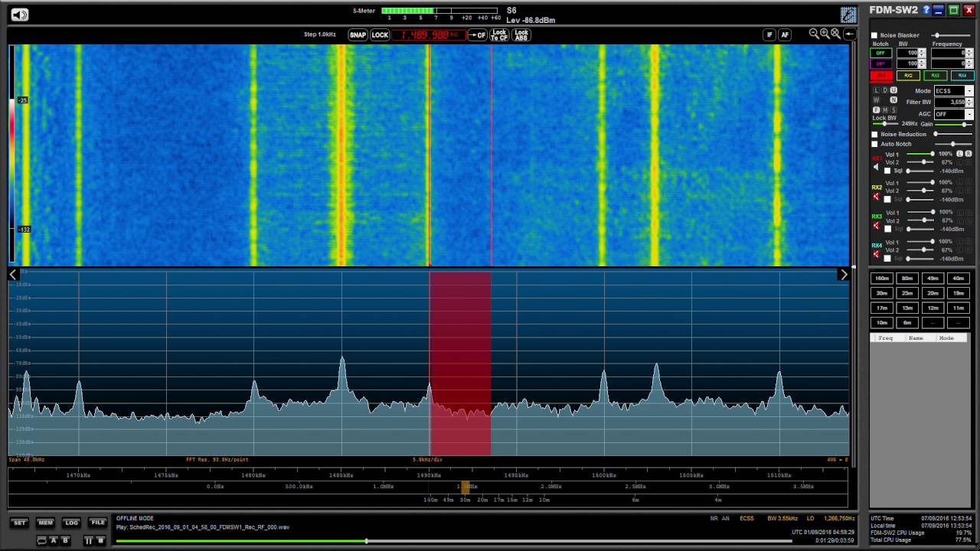Select the N filter width button
980x551 pixels.
pyautogui.click(x=893, y=99)
